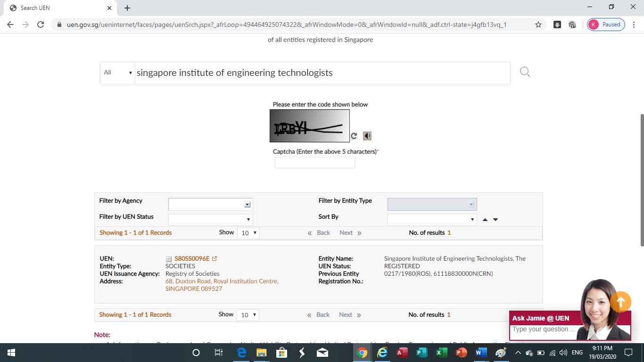The image size is (644, 362).
Task: Refresh the captcha image
Action: (x=354, y=136)
